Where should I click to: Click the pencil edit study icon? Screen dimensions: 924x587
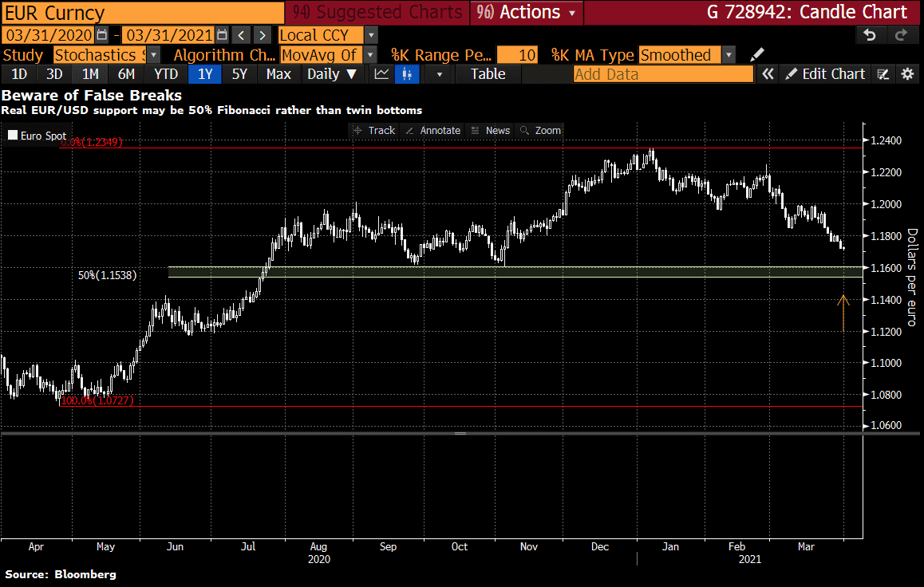point(757,55)
